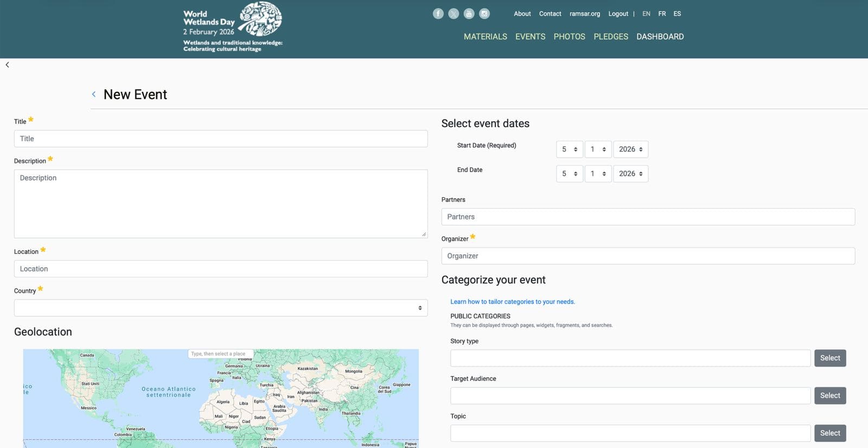Click the Topic input box
The image size is (868, 448).
point(630,433)
